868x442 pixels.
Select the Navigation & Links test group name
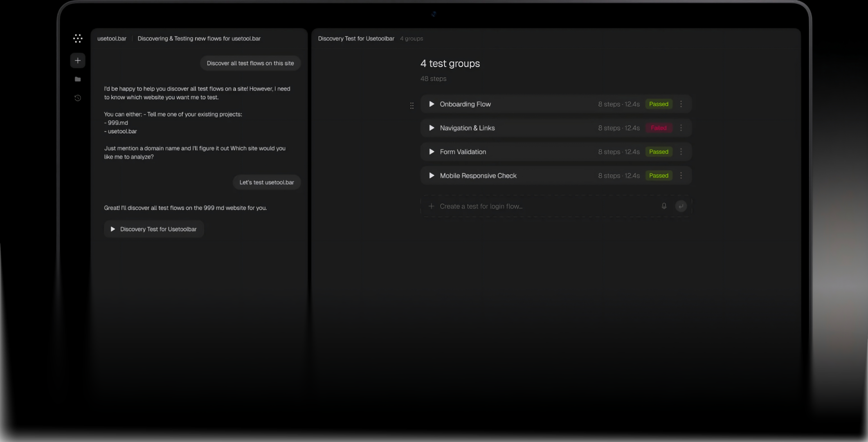tap(467, 128)
